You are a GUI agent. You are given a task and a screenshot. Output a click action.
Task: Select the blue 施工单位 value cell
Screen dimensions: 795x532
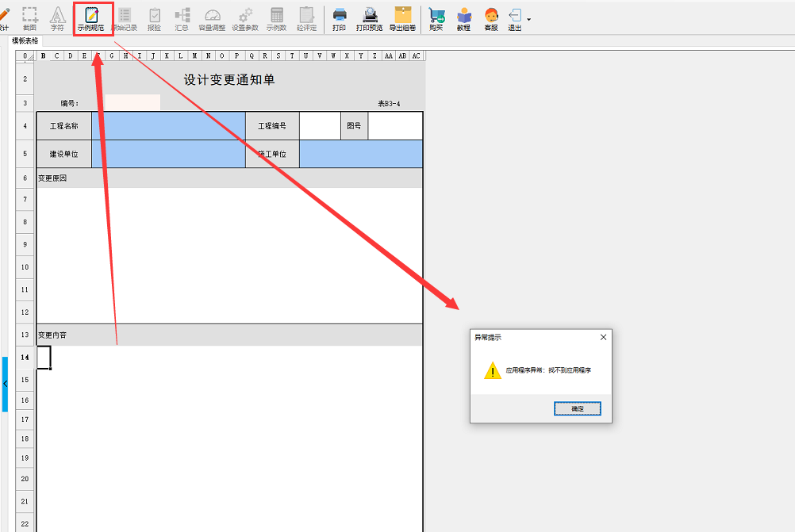pyautogui.click(x=360, y=154)
